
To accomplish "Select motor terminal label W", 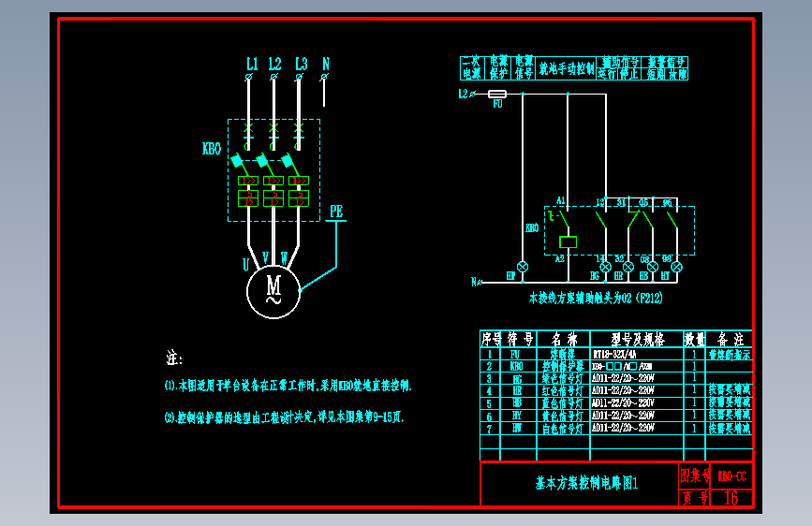I will pos(285,257).
